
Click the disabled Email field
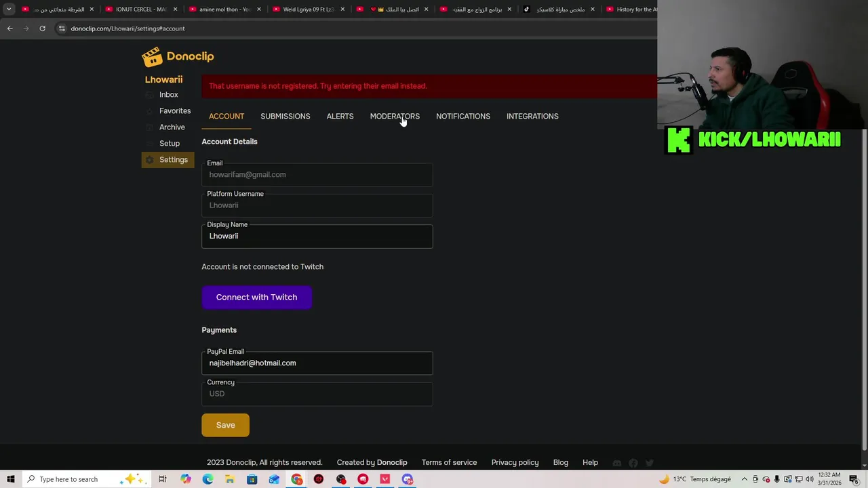(x=317, y=175)
